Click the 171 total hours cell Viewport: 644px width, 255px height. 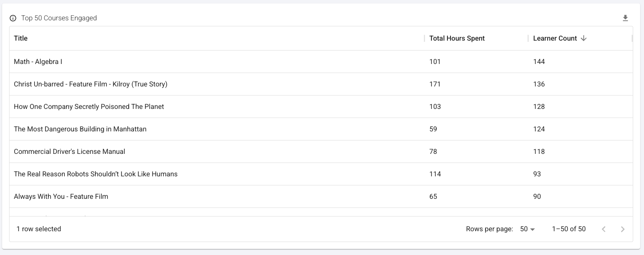[x=435, y=84]
